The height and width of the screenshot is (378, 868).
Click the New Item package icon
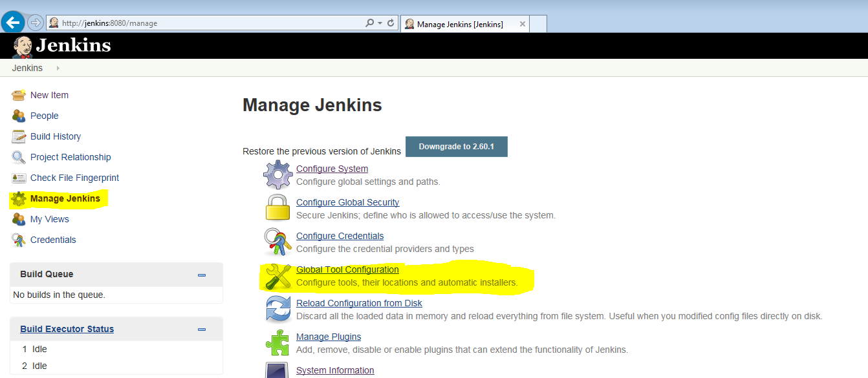[x=19, y=95]
